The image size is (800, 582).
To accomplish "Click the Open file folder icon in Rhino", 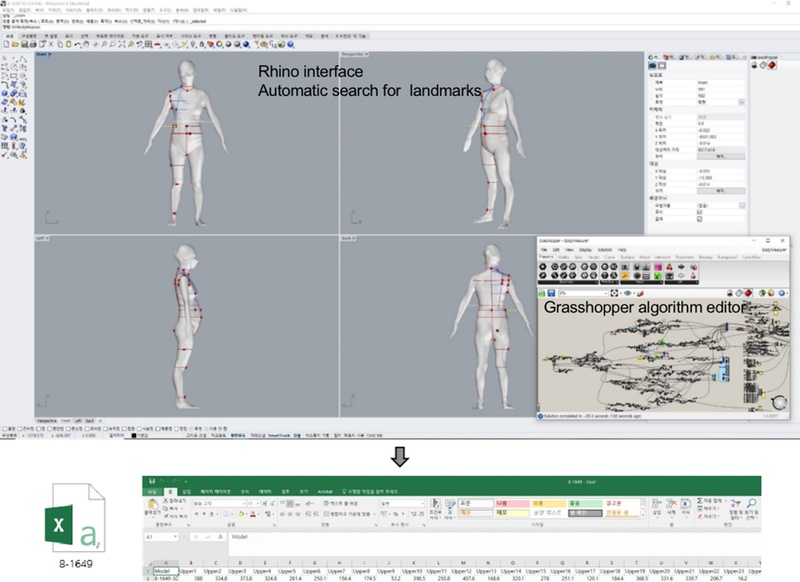I will pos(15,44).
